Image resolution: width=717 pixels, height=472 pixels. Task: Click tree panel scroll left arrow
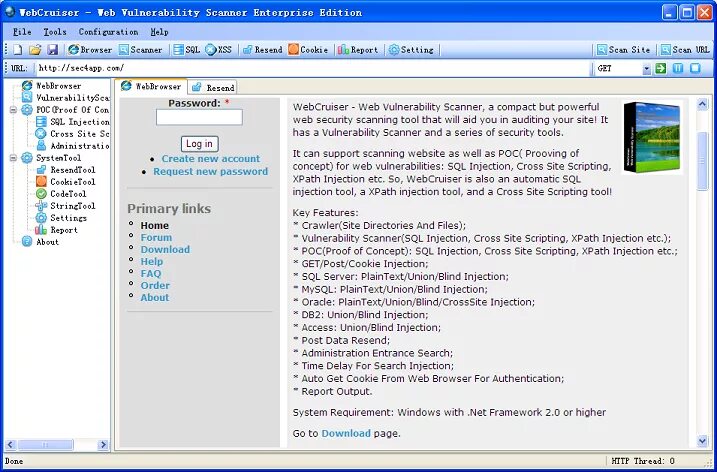(x=11, y=444)
